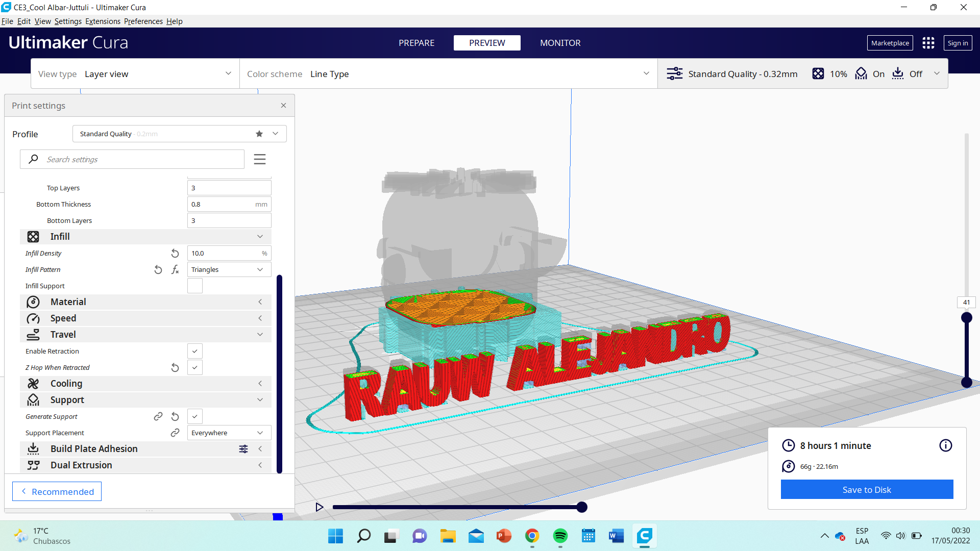
Task: Click the playback play button
Action: pyautogui.click(x=320, y=507)
